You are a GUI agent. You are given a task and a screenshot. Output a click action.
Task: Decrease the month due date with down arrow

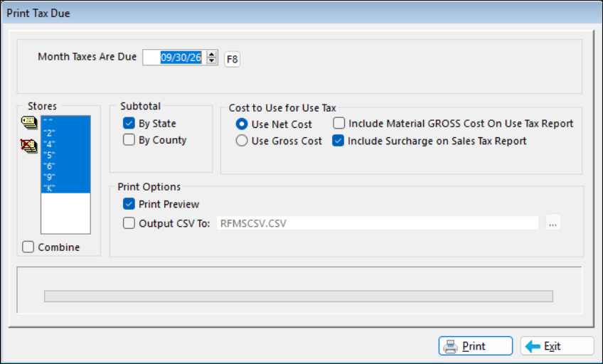211,60
